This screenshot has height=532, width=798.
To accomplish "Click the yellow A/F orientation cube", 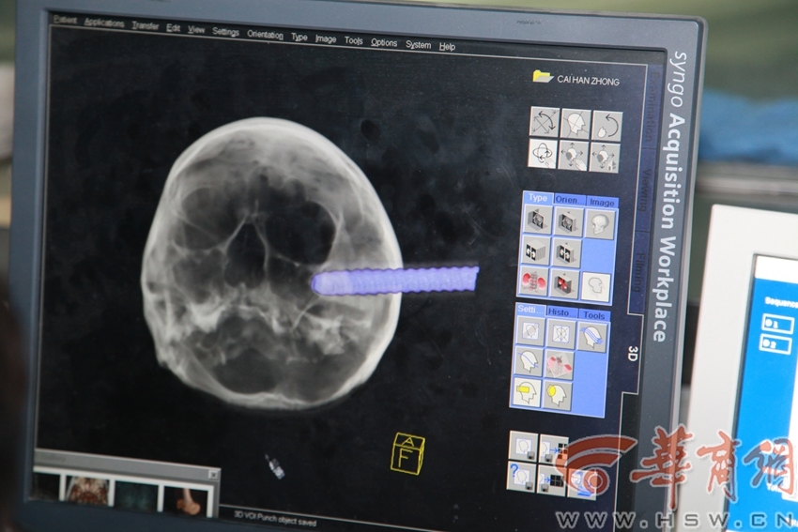I will (407, 453).
